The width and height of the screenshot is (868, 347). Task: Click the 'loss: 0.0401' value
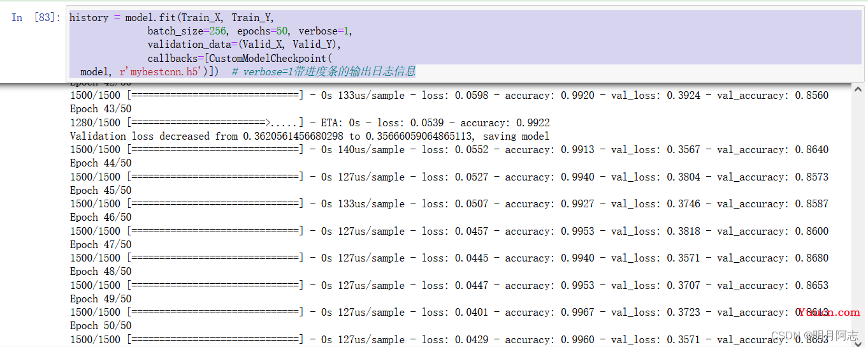[455, 313]
